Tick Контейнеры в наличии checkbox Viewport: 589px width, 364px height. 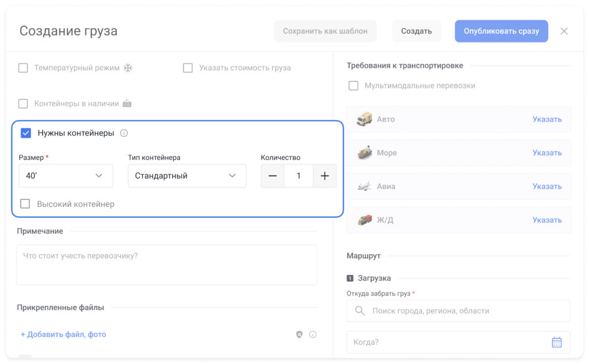coord(23,104)
